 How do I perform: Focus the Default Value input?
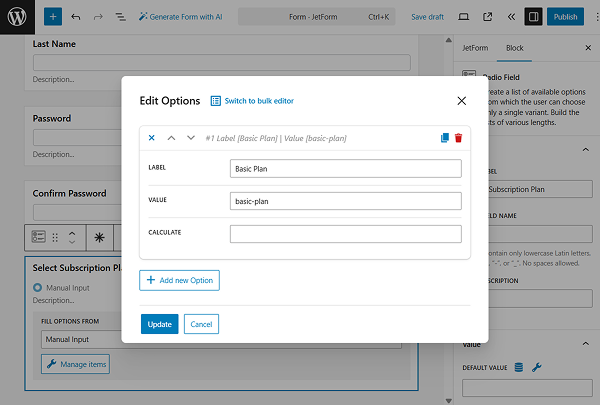527,388
